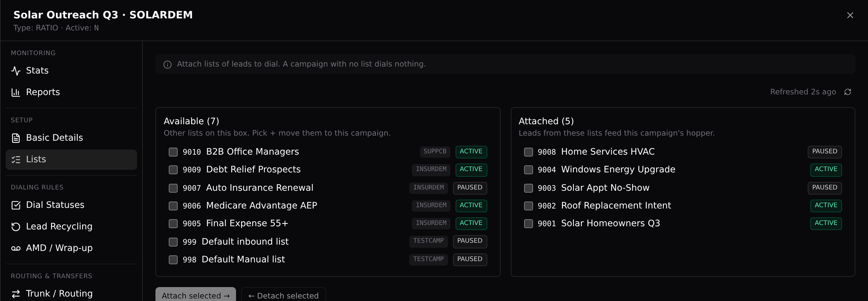Click the TESTCAMP tag on Default Manual list
Viewport: 868px width, 301px height.
pyautogui.click(x=428, y=259)
